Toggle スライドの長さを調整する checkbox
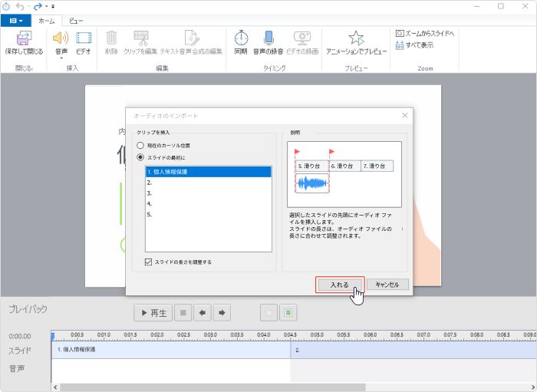The height and width of the screenshot is (392, 537). click(149, 262)
